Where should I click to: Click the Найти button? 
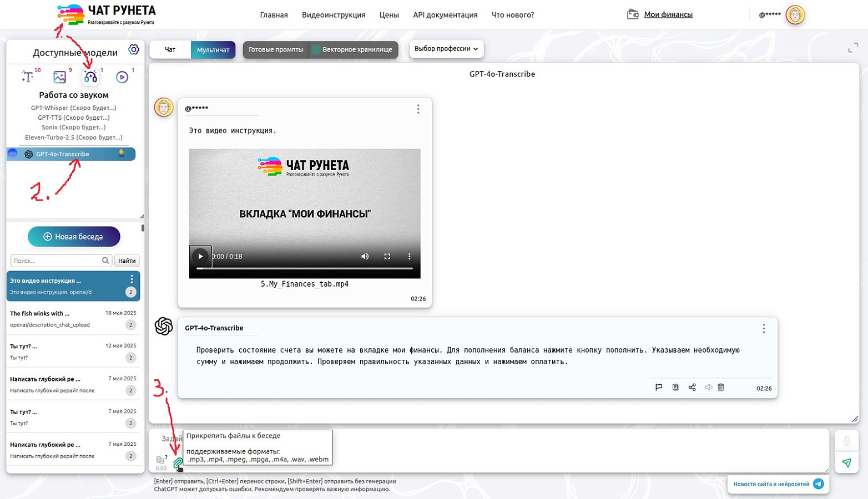tap(127, 261)
